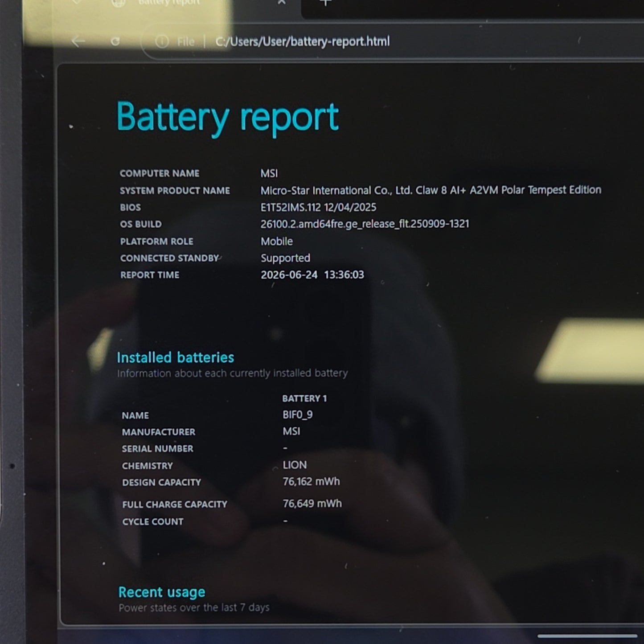The height and width of the screenshot is (644, 644).
Task: Select the OS BUILD label
Action: pos(141,224)
